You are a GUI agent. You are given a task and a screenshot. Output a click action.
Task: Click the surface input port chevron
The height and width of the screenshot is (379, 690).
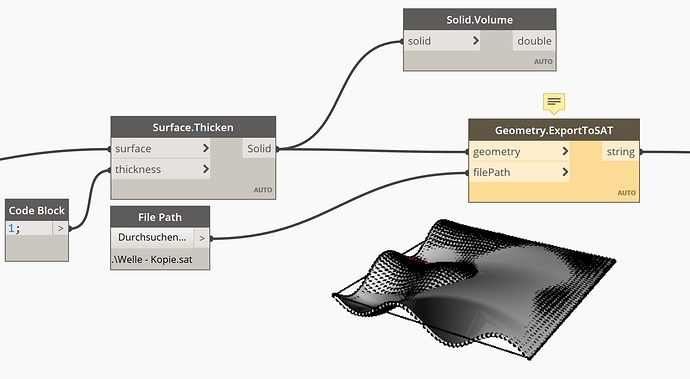206,148
